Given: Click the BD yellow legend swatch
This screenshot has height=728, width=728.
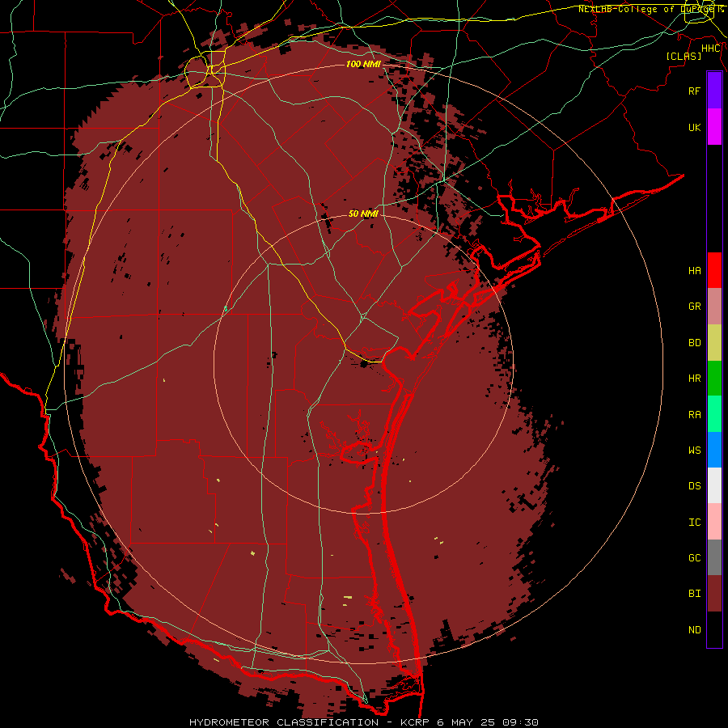Looking at the screenshot, I should [x=714, y=343].
